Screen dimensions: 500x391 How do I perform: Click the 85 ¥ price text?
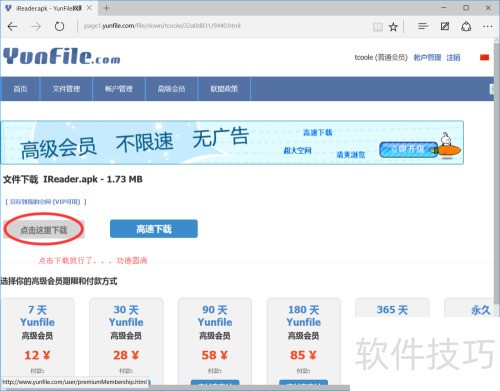[303, 355]
